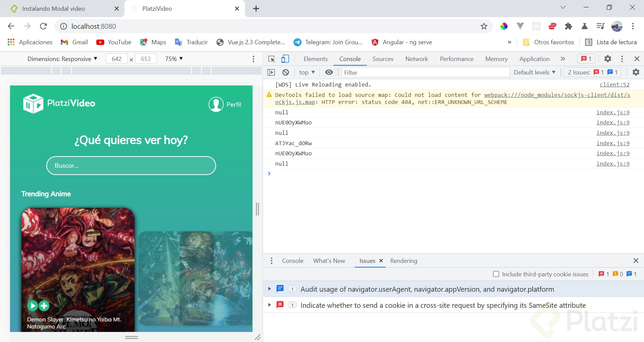Open the drawer more-tools dots menu

(x=272, y=261)
